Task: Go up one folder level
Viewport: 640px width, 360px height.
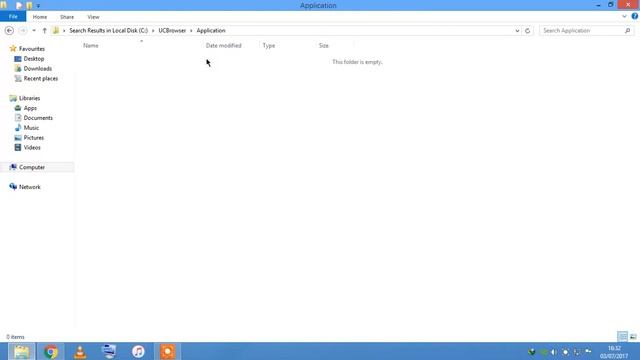Action: point(44,31)
